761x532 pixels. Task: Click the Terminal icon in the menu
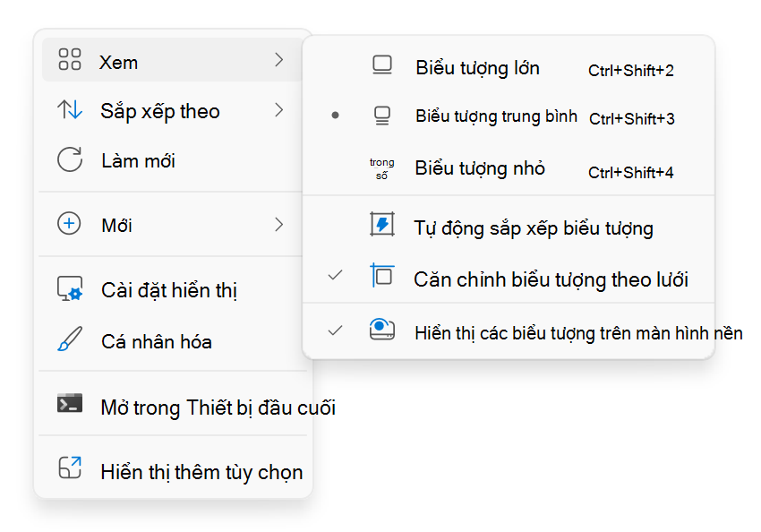[70, 403]
